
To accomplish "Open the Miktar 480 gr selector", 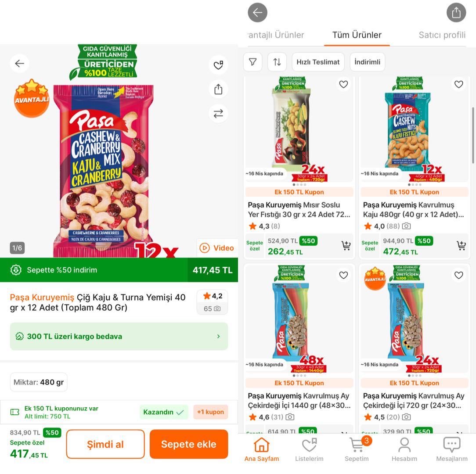I will [39, 382].
